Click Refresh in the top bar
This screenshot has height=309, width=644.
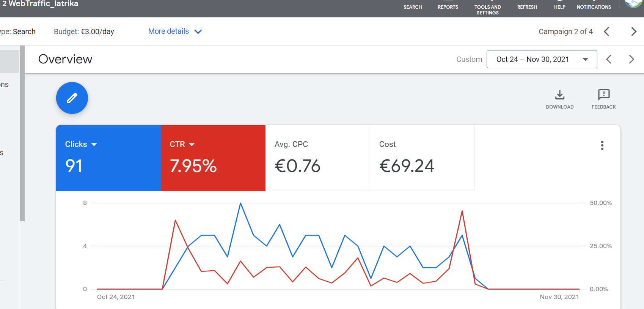(527, 6)
